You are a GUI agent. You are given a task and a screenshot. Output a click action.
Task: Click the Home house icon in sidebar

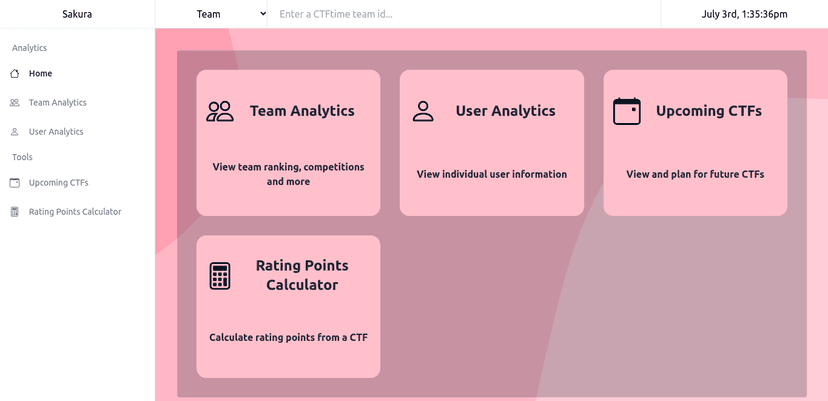click(x=15, y=73)
